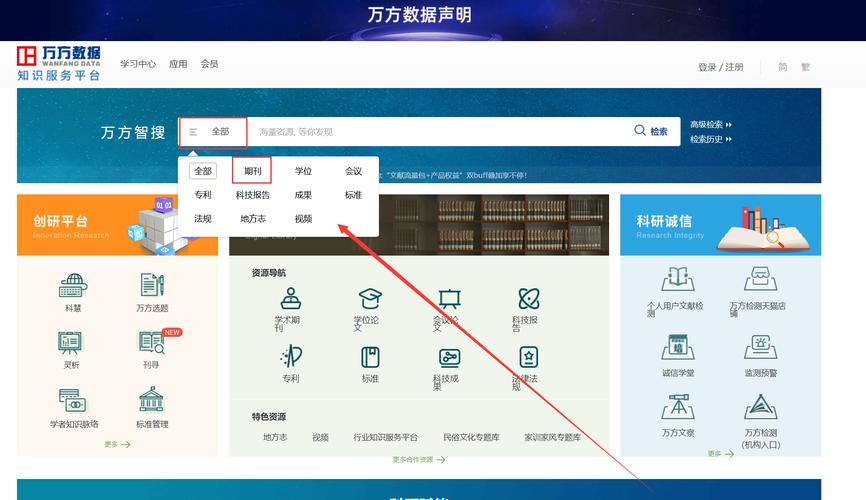
Task: Open the 标准管理 building icon
Action: click(151, 400)
